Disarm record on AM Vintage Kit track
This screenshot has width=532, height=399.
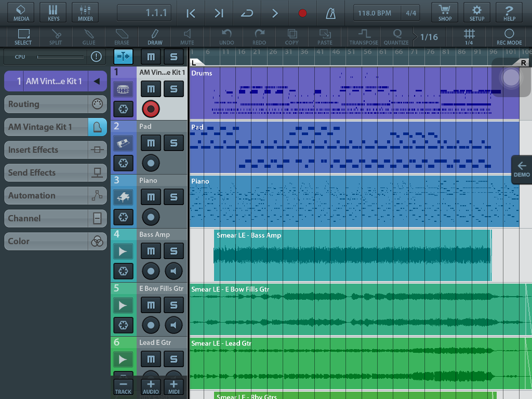point(151,109)
